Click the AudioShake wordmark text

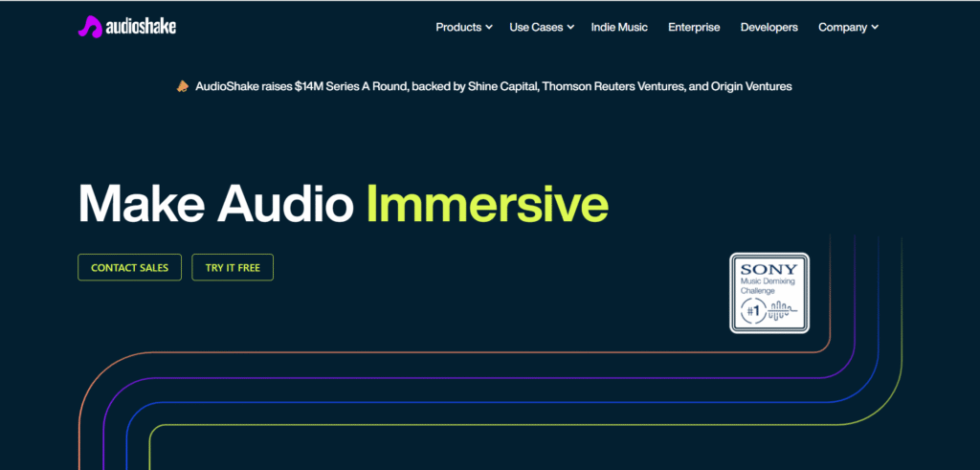[140, 27]
